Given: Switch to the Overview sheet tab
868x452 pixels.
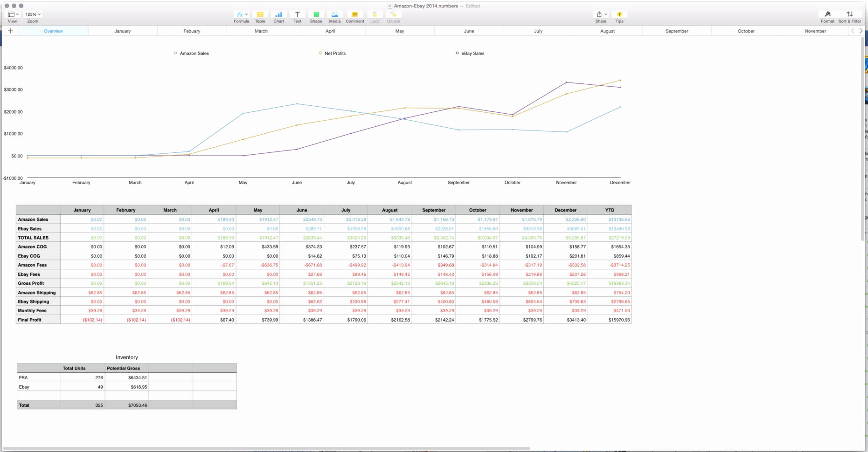Looking at the screenshot, I should tap(53, 31).
